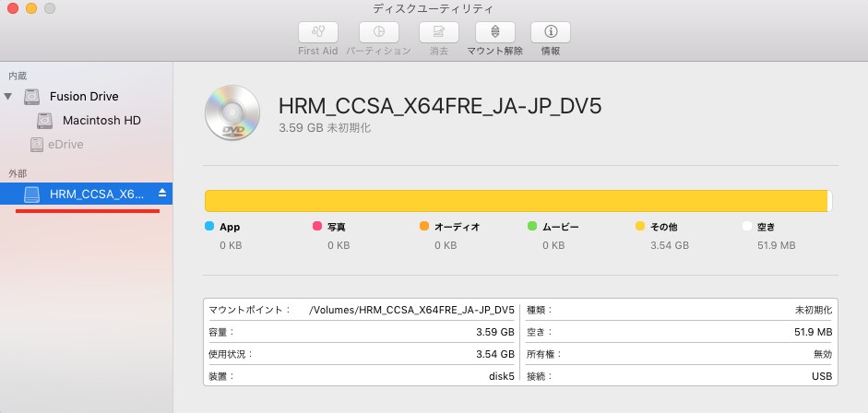Viewport: 868px width, 413px height.
Task: Click the 種類 value 未初期化
Action: (814, 310)
